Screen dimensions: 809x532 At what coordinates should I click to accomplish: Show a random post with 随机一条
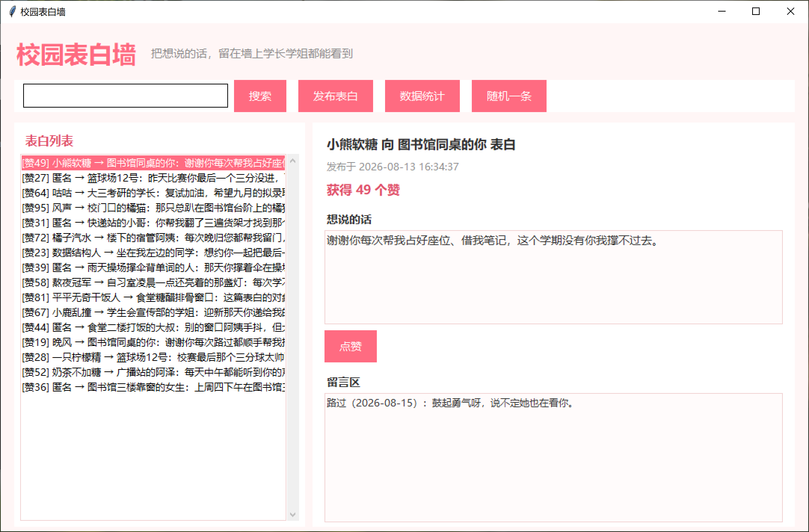509,96
